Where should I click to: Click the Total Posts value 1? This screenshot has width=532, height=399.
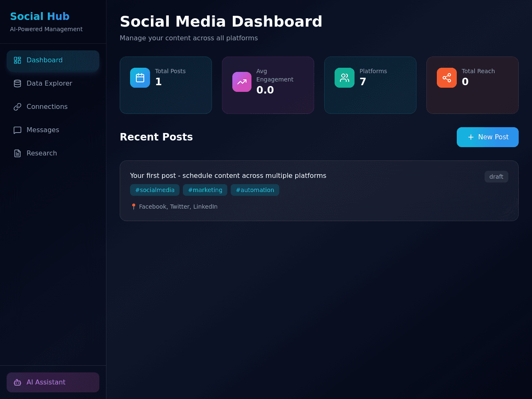pyautogui.click(x=158, y=81)
